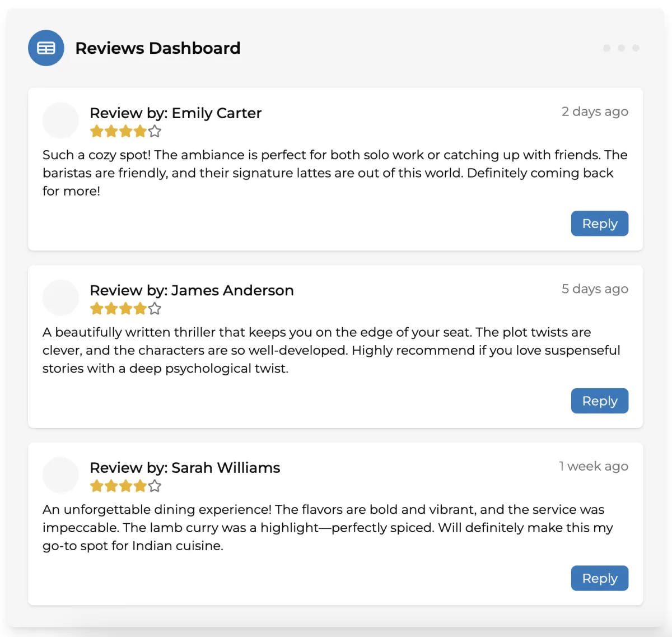Click the Reviews Dashboard title
Screen dimensions: 672x637
tap(157, 48)
